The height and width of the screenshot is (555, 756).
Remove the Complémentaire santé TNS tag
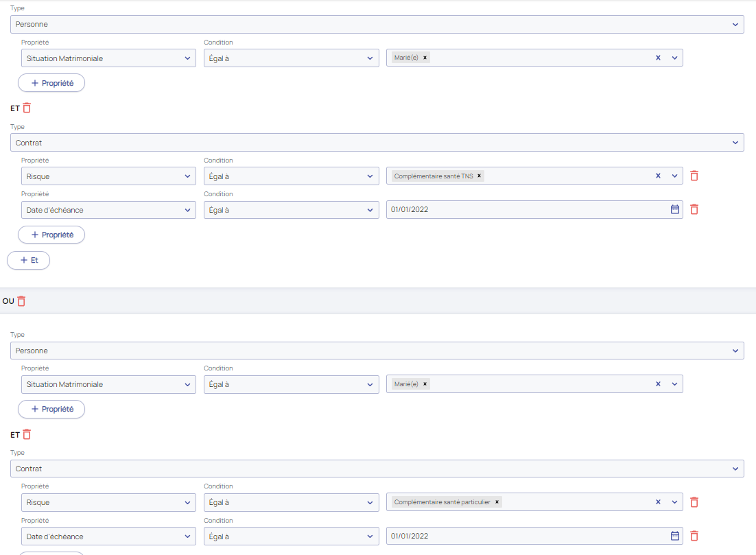[480, 176]
